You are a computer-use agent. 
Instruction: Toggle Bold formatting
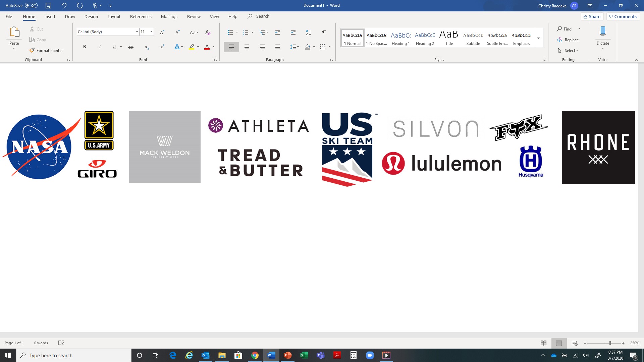[x=85, y=47]
